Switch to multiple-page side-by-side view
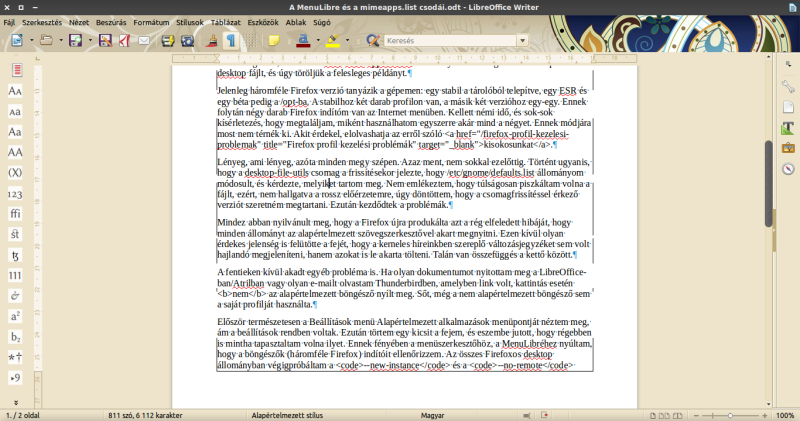 coord(664,416)
